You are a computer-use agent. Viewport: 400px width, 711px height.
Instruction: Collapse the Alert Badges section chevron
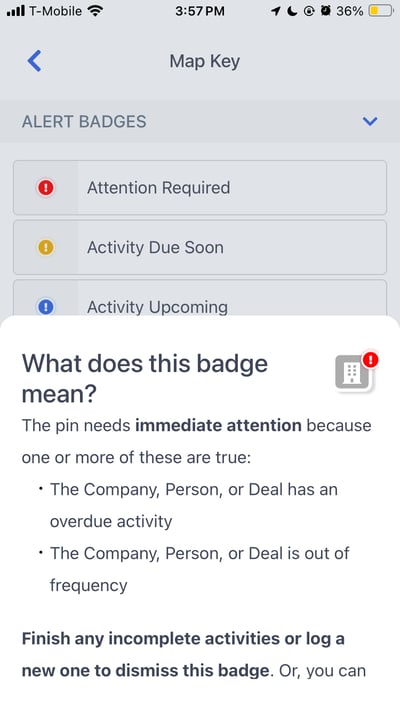(370, 122)
